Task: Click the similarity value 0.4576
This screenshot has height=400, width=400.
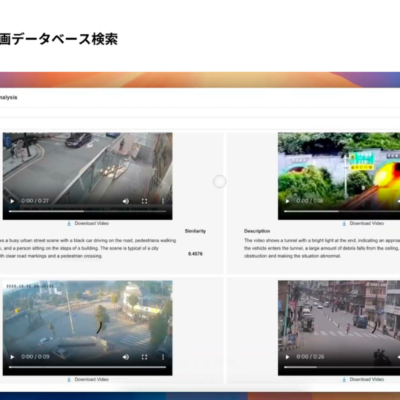Action: [x=195, y=254]
